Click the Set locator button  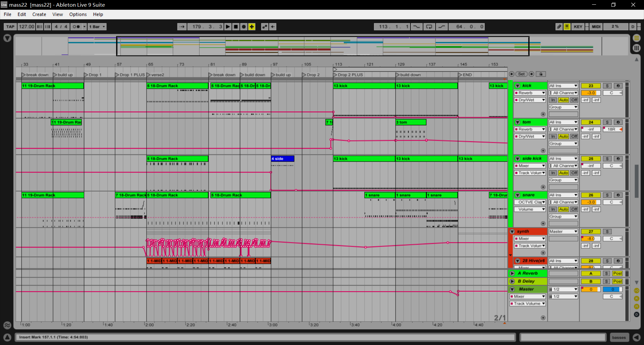point(521,74)
